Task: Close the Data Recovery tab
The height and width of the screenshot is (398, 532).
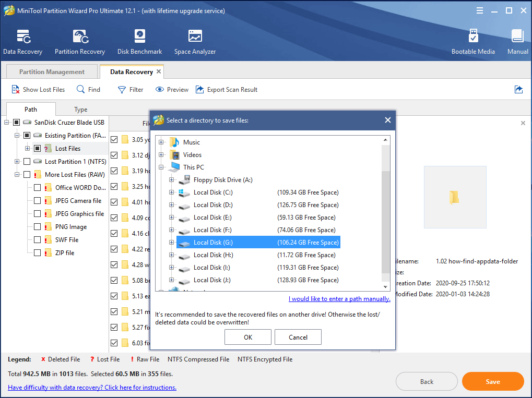Action: (158, 71)
